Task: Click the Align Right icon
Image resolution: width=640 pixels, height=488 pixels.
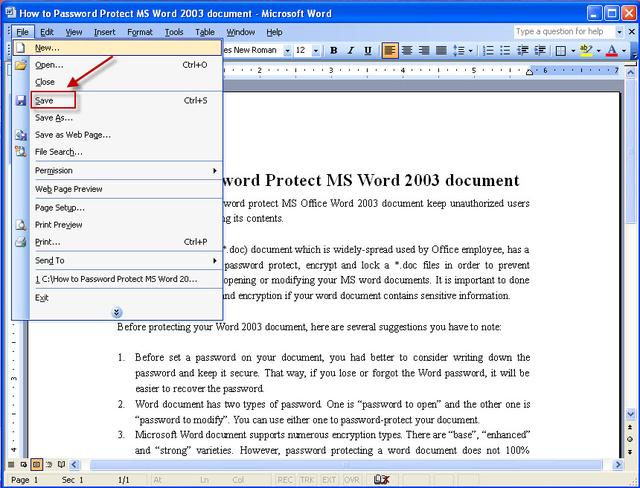Action: (424, 51)
